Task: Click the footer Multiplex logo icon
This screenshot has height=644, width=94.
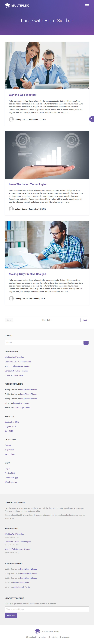Action: pos(37,631)
